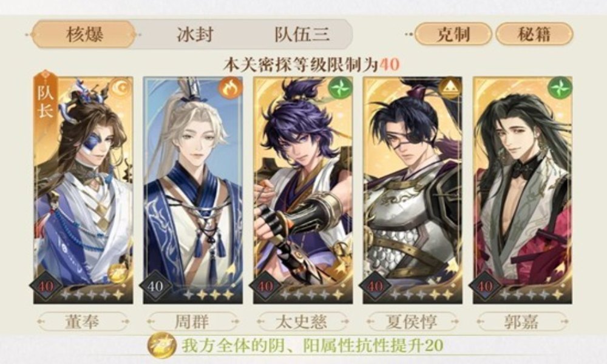The image size is (607, 364).
Task: Click the gold skill medallion on 董奉's card
Action: 117,273
